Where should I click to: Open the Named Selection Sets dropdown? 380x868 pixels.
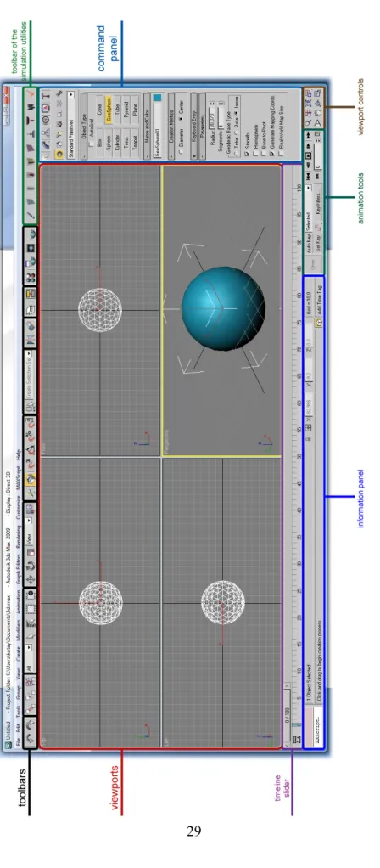click(31, 375)
